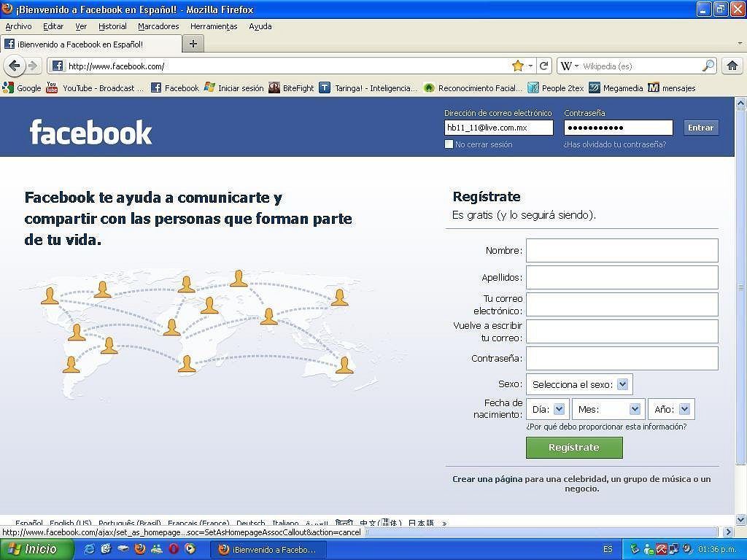The height and width of the screenshot is (560, 747).
Task: Go back with the browser back arrow
Action: point(15,66)
